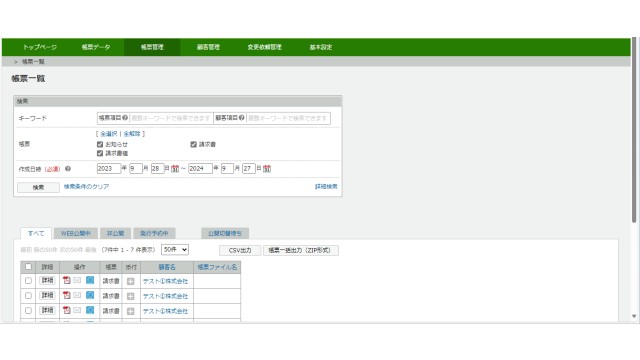Click mail envelope icon in third row
The width and height of the screenshot is (640, 360).
pyautogui.click(x=77, y=310)
